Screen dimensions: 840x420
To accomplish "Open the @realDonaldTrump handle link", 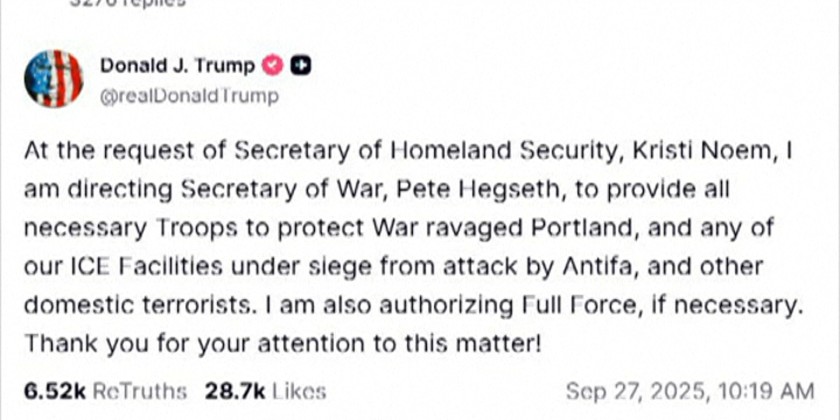I will [x=189, y=96].
